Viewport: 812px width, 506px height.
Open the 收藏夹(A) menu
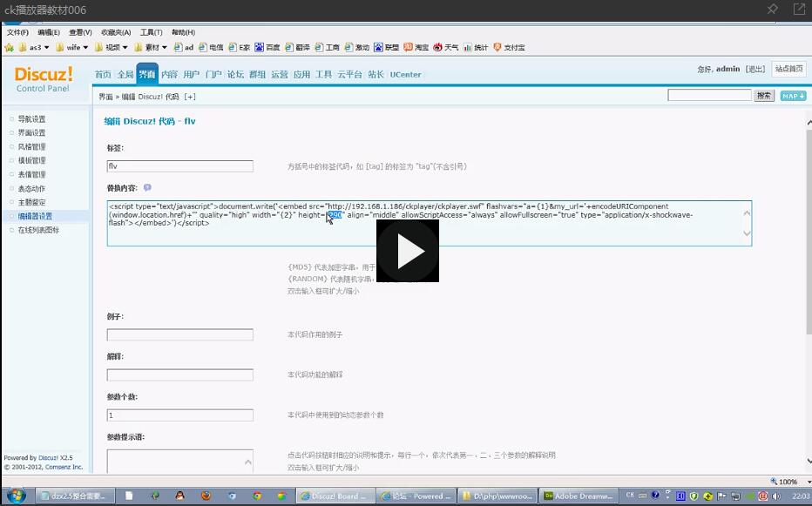click(x=116, y=32)
